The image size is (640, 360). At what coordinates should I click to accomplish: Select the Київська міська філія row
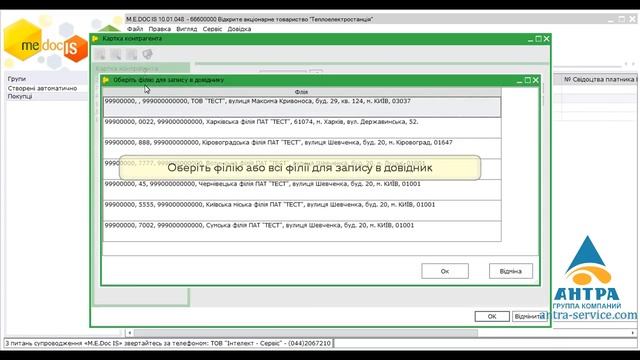[x=302, y=211]
